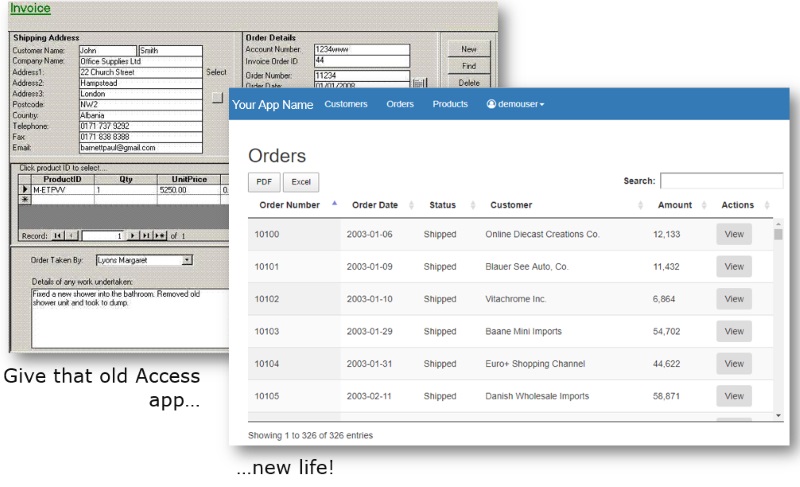Open the calendar icon next to Order Date
800x487 pixels.
coord(419,83)
